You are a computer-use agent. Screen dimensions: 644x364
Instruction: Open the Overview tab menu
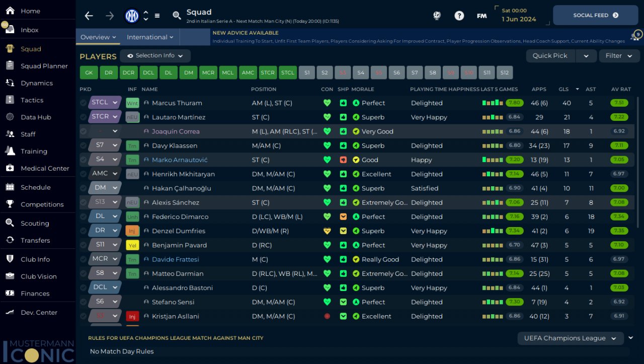[98, 37]
